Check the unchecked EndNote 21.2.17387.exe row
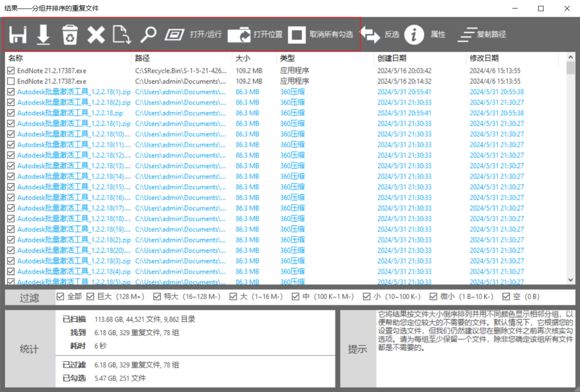This screenshot has width=580, height=392. click(11, 81)
